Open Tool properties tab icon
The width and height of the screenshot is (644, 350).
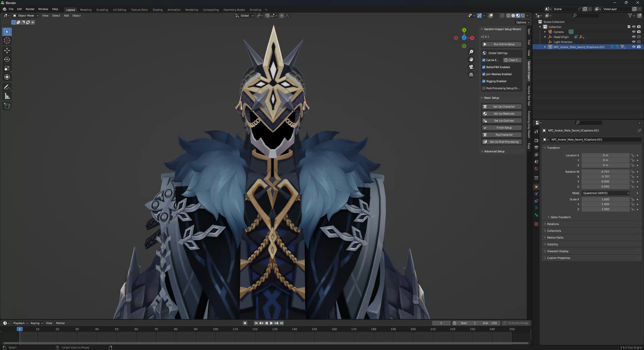click(x=536, y=131)
